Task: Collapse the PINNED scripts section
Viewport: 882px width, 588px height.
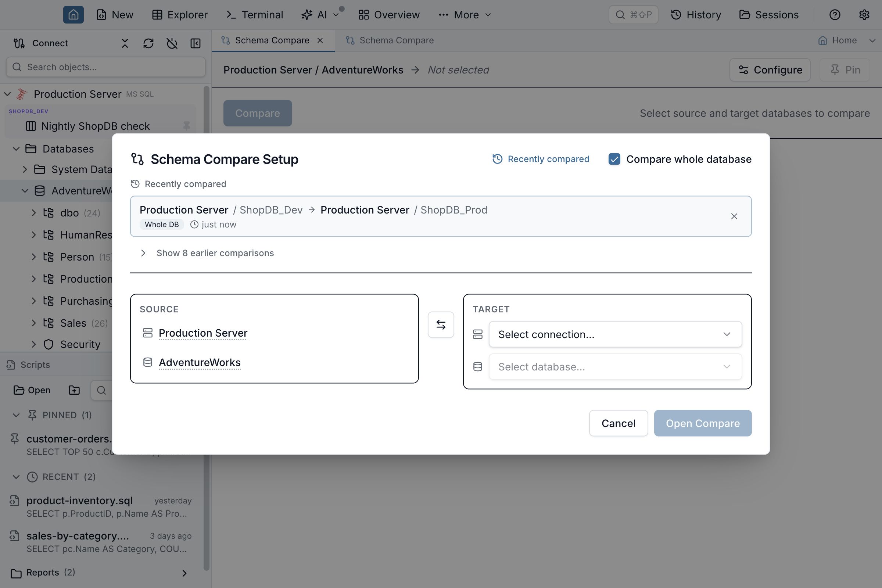Action: tap(16, 415)
